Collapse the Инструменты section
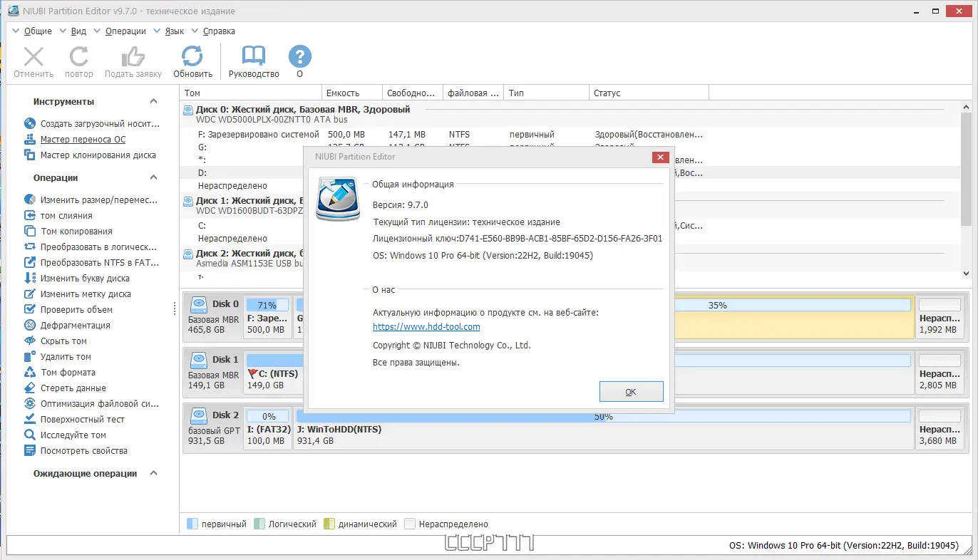The height and width of the screenshot is (560, 978). coord(153,102)
